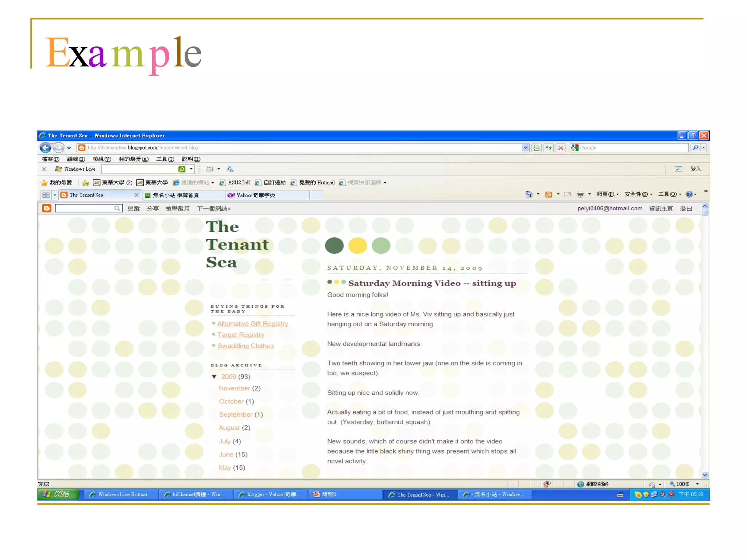747x560 pixels.
Task: Click the Blogger navbar search field
Action: pyautogui.click(x=85, y=208)
